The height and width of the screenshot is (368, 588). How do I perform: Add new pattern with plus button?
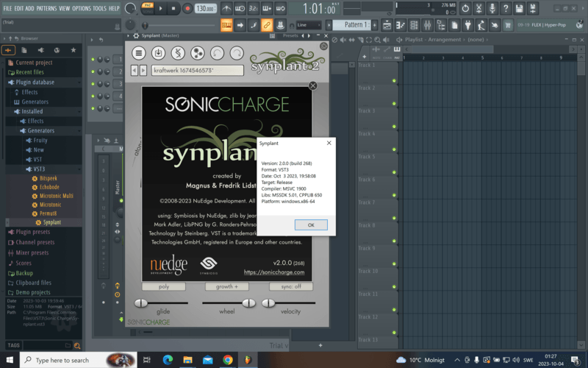point(374,25)
